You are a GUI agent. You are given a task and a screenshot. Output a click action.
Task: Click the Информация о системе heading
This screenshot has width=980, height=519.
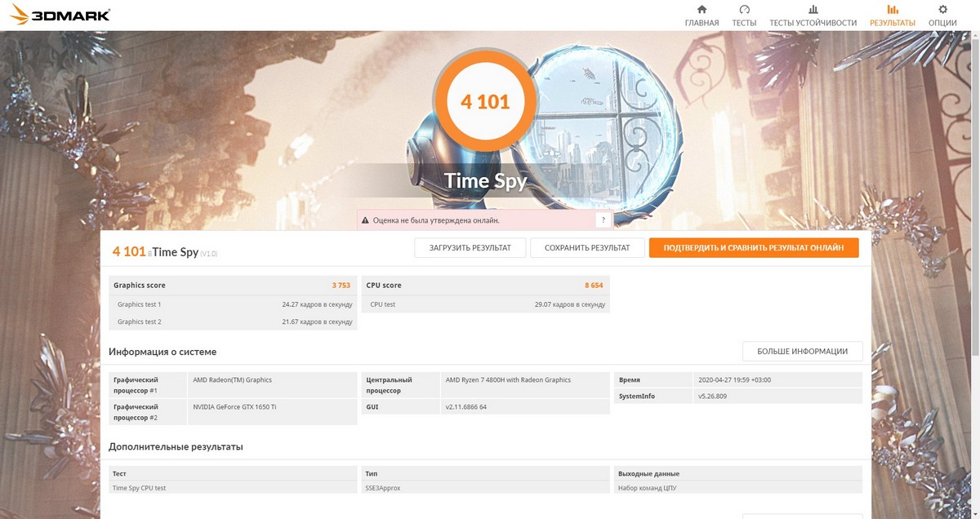pyautogui.click(x=163, y=352)
